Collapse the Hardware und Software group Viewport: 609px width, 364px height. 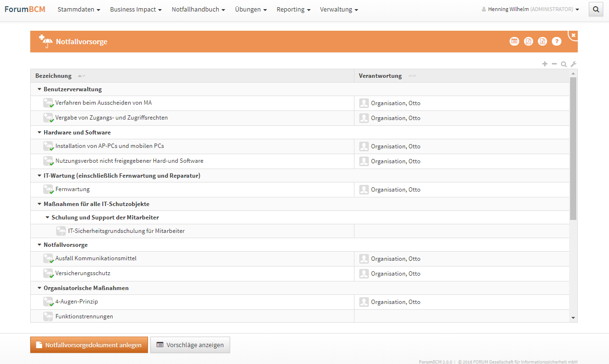click(39, 133)
